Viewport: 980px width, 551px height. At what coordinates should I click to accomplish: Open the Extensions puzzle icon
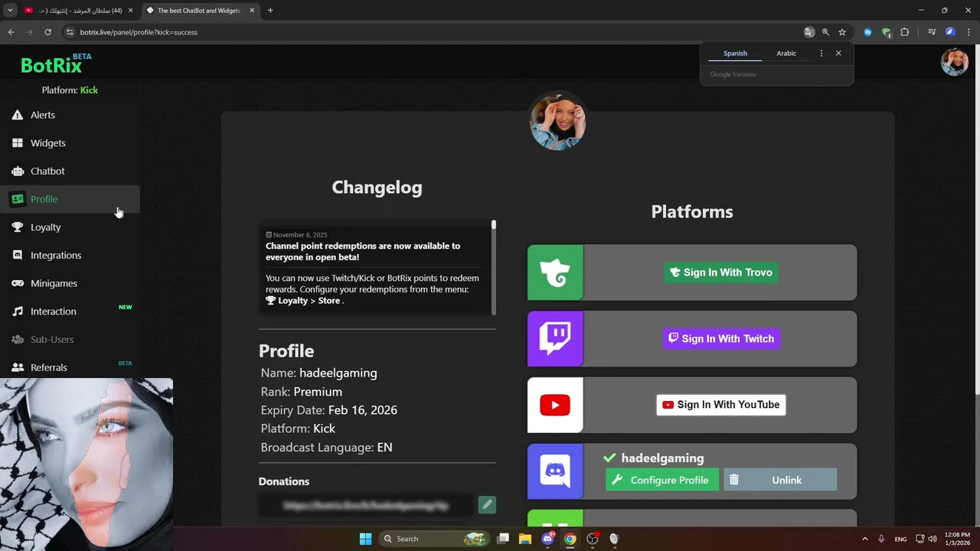(x=905, y=32)
